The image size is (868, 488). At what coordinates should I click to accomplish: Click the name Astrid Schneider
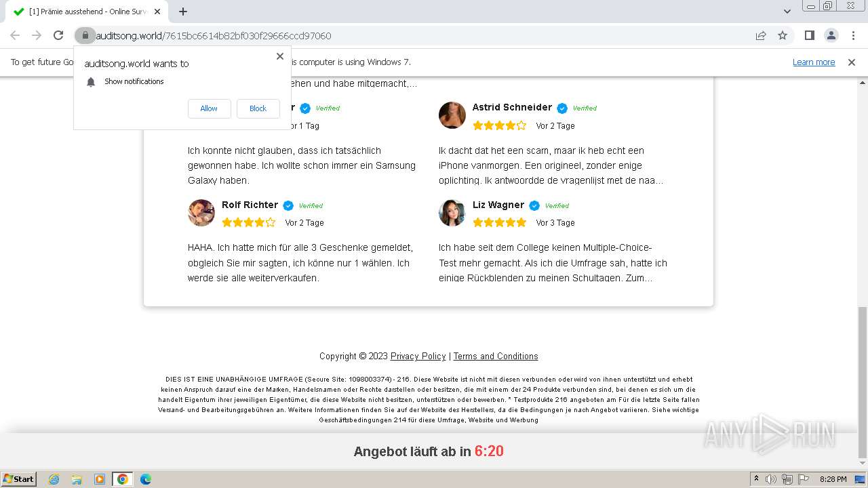coord(512,107)
